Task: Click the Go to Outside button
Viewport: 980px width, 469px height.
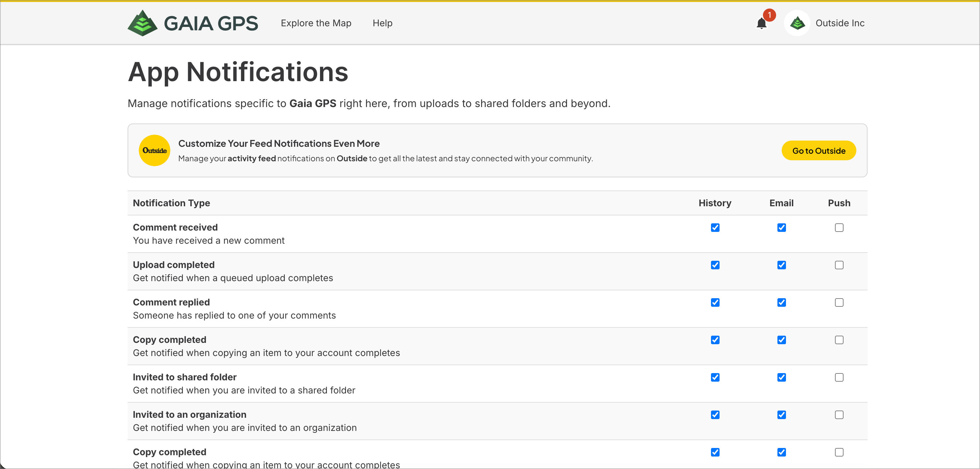Action: tap(819, 150)
